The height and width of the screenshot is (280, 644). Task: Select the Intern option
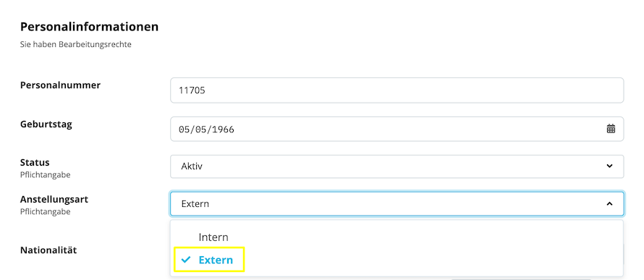(x=213, y=237)
